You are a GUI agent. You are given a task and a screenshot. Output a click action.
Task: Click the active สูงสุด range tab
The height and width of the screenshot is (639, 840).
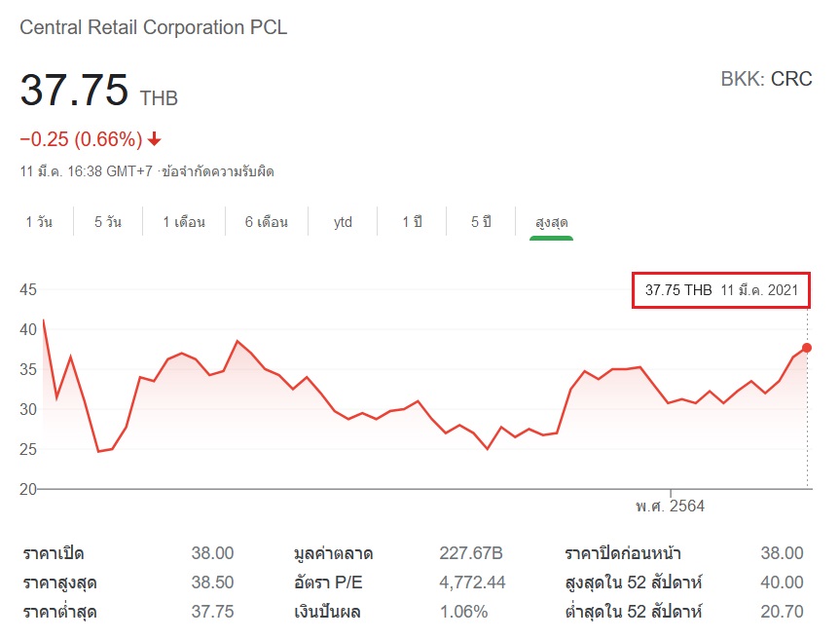(551, 222)
